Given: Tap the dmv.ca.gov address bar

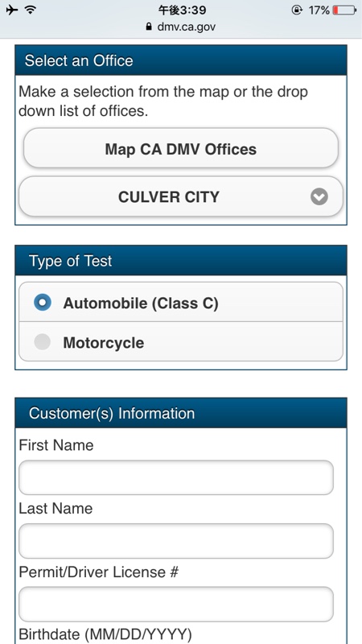Looking at the screenshot, I should (x=181, y=27).
